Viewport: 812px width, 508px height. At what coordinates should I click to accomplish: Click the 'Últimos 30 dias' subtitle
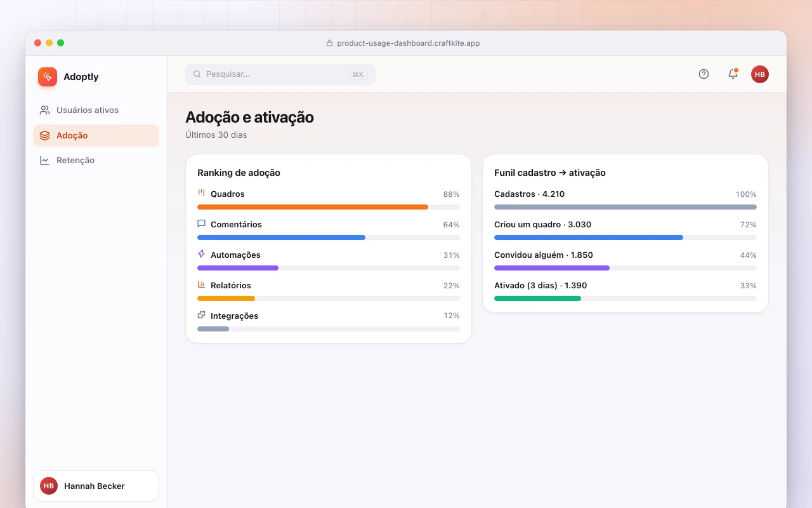pos(216,135)
